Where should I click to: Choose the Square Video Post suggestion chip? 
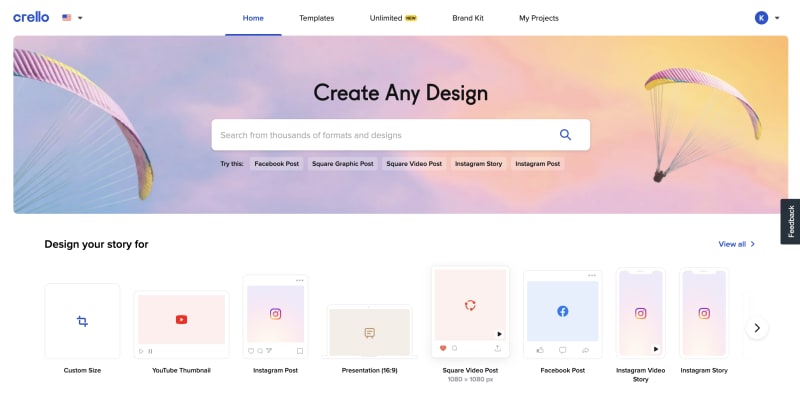(414, 164)
